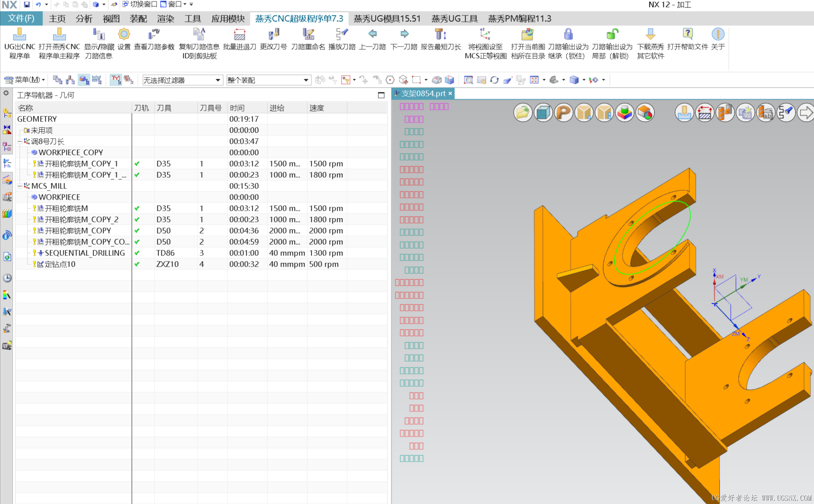Switch to the 燕秀PM编程11.3 tab
Screen dimensions: 814x504
520,19
